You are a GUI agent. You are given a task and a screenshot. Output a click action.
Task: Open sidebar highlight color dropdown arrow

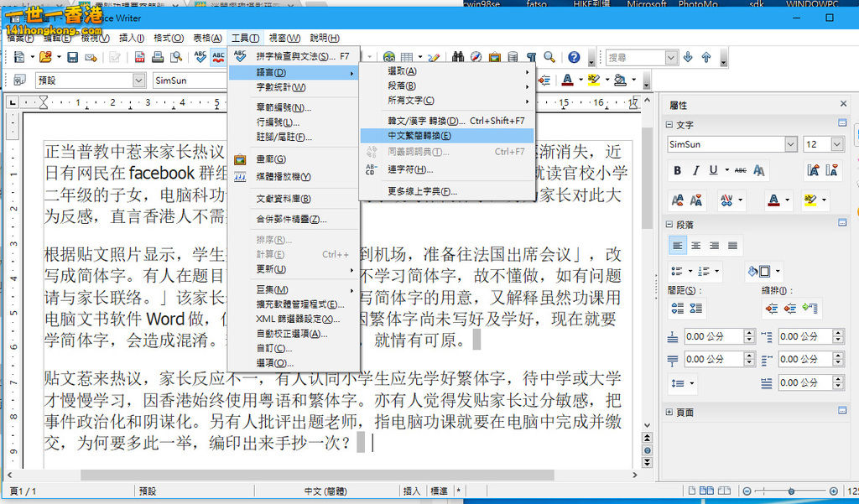[x=824, y=200]
